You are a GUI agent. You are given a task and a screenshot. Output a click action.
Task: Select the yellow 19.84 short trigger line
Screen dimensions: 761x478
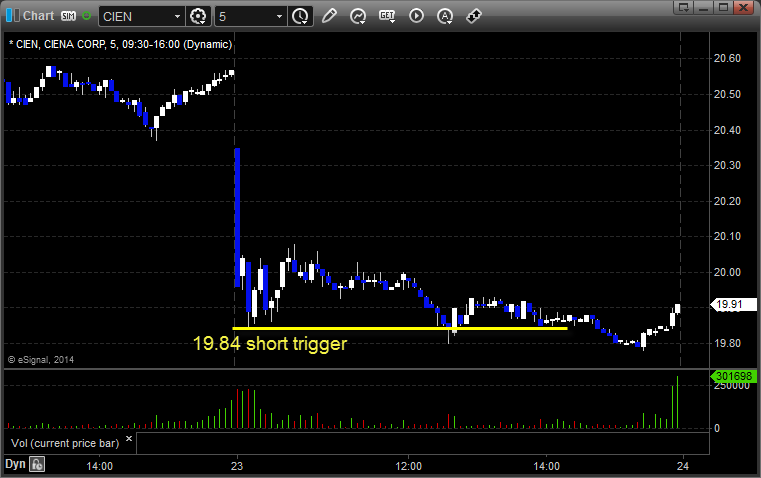[400, 329]
